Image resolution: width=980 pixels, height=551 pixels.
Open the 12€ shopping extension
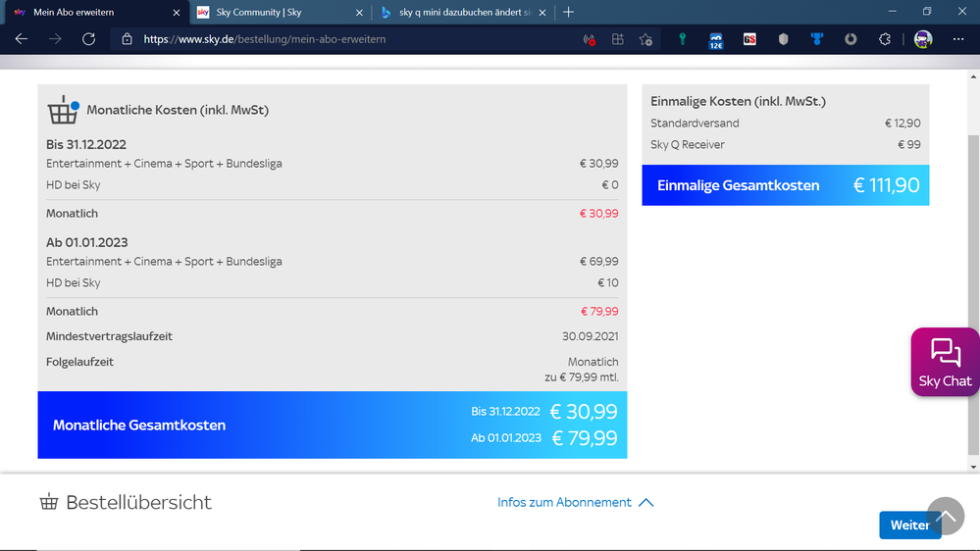pos(716,40)
